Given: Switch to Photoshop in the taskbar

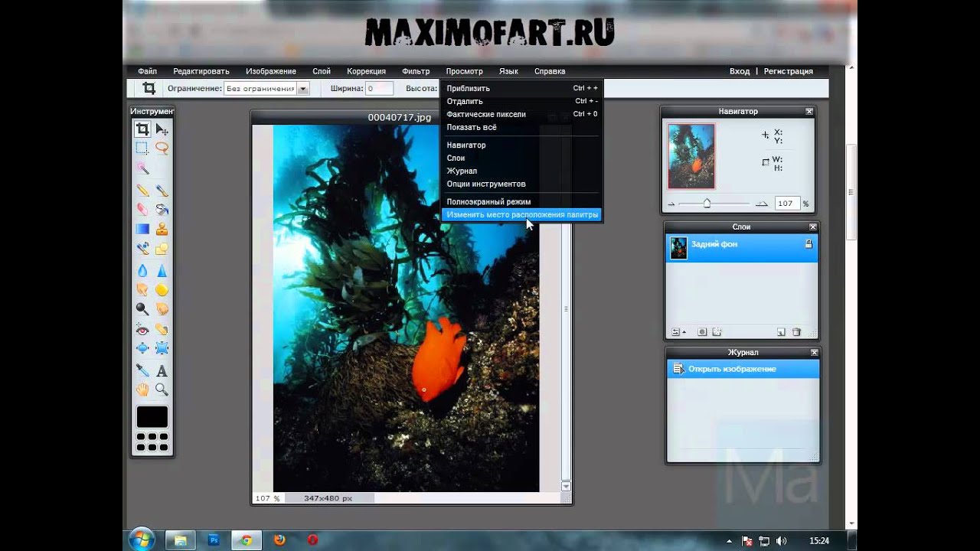Looking at the screenshot, I should pos(214,540).
